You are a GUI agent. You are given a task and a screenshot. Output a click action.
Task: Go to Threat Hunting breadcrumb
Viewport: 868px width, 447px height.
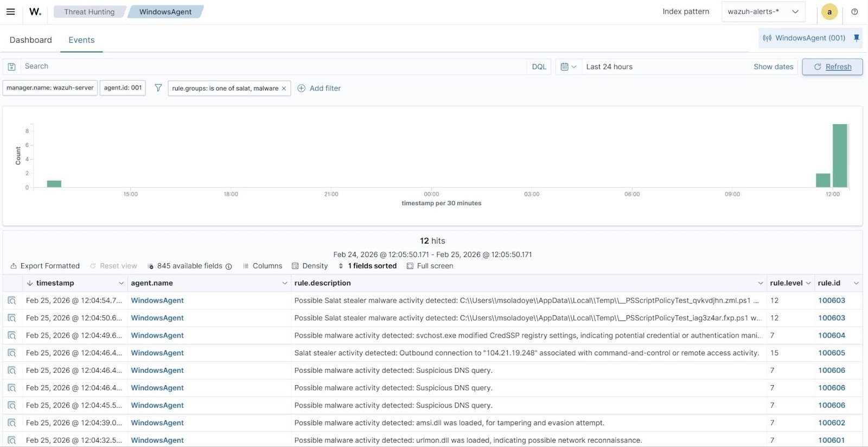click(90, 11)
